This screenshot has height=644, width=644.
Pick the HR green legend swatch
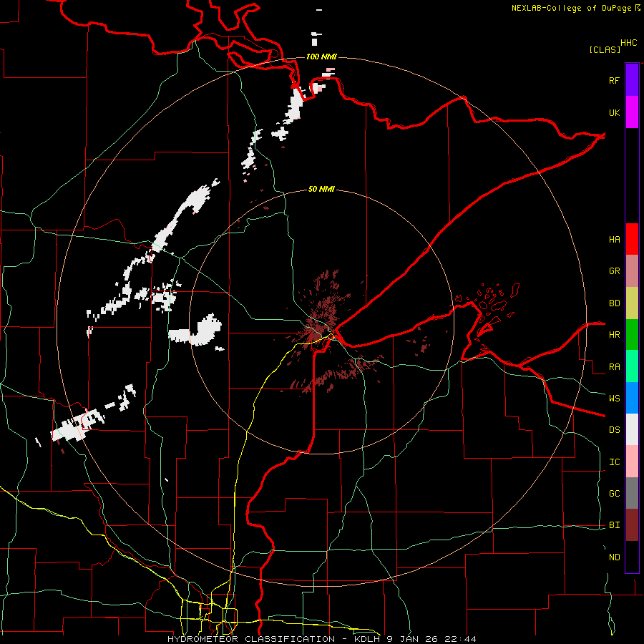(x=632, y=335)
